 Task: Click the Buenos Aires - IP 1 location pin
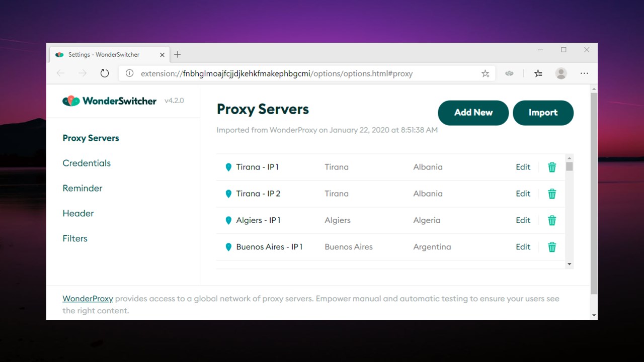point(228,247)
